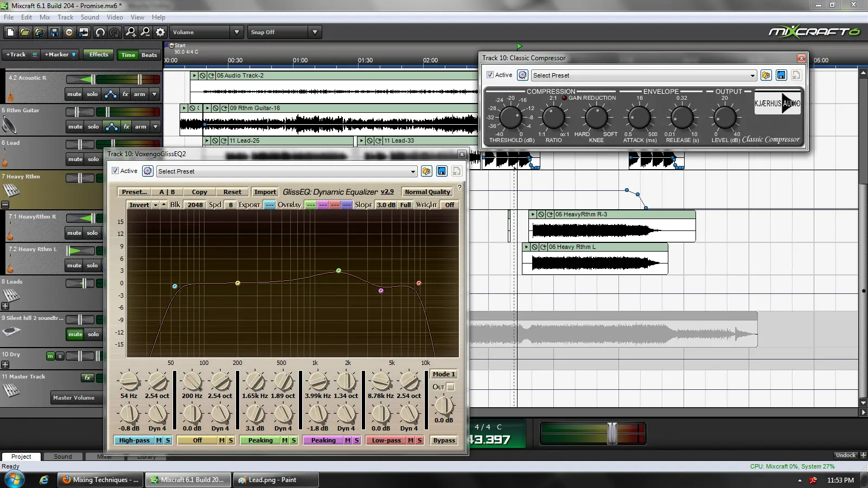Collapse the 7 Heavy Rthm submix track
Screen dimensions: 868x488
coord(5,205)
